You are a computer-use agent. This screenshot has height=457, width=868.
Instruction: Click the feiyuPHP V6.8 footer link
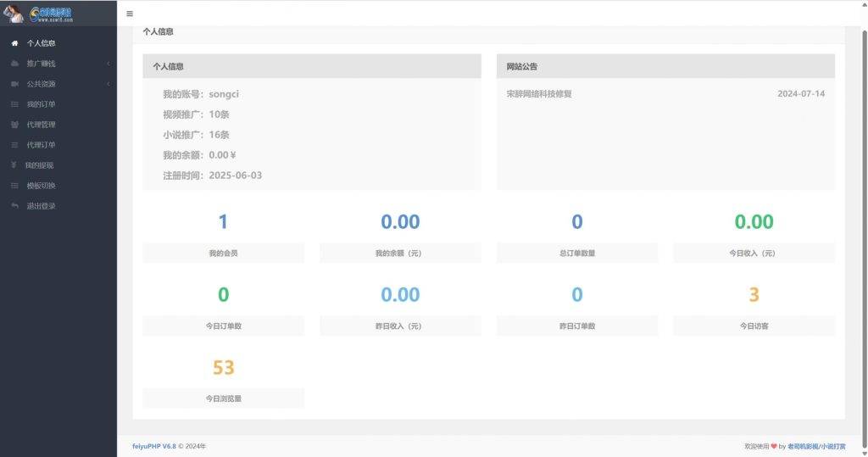pyautogui.click(x=153, y=446)
